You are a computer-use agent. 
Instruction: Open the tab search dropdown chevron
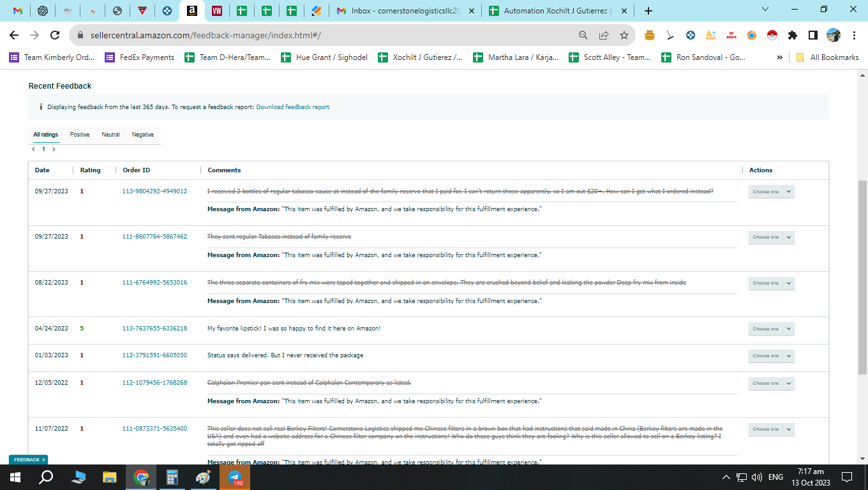[x=766, y=10]
